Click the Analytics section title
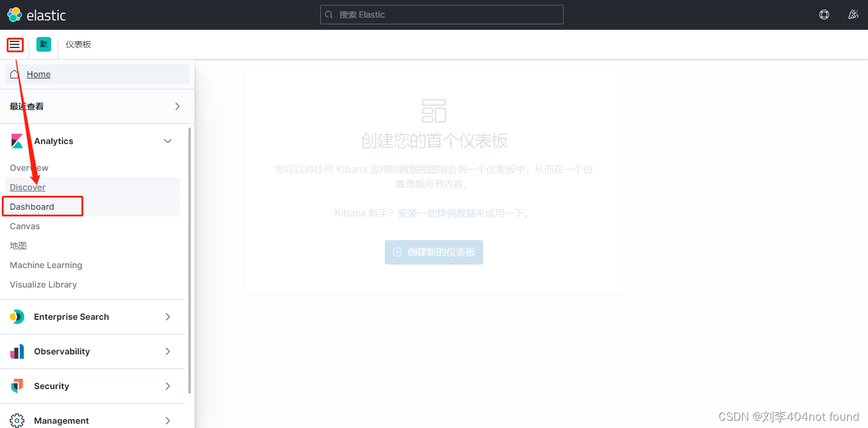868x428 pixels. point(53,141)
